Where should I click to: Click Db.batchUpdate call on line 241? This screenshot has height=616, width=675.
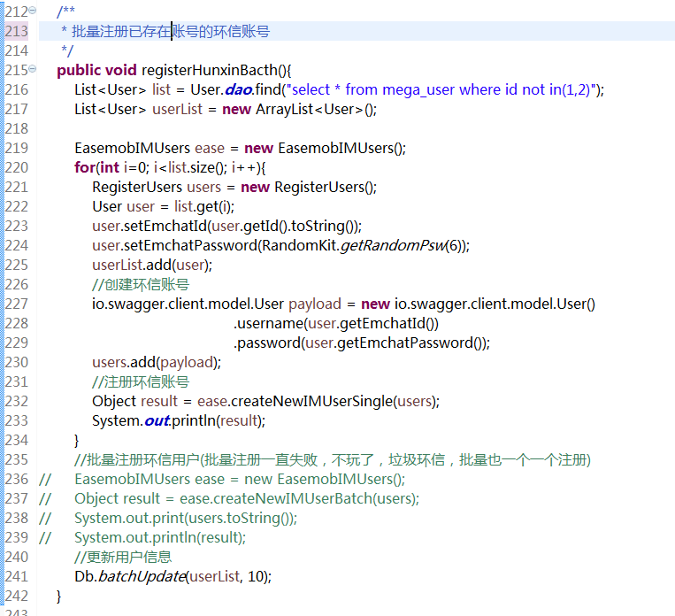click(x=173, y=577)
